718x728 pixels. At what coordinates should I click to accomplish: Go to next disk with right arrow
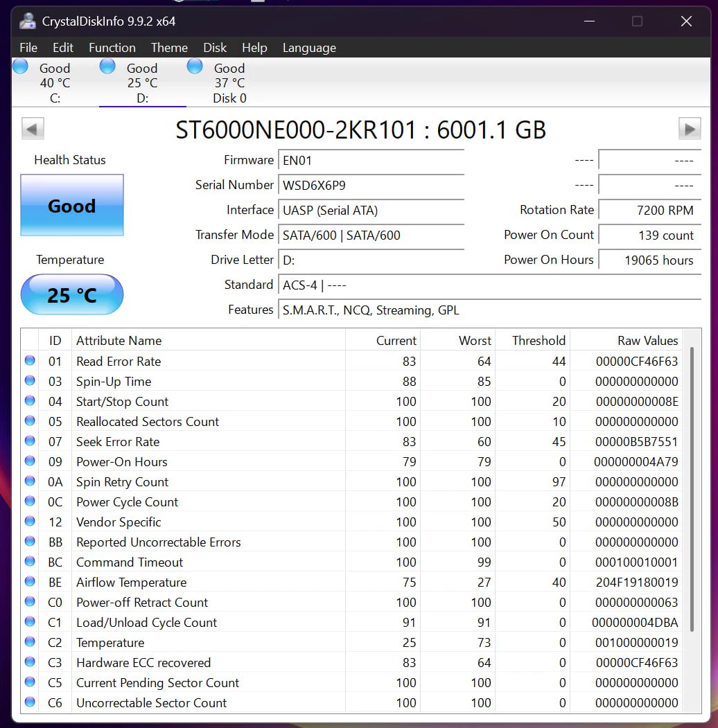tap(690, 129)
